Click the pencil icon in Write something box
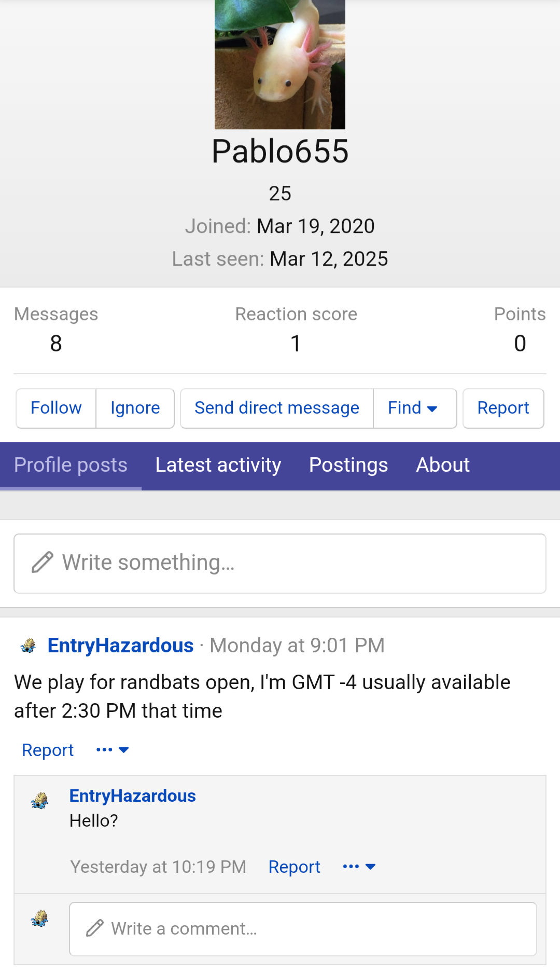This screenshot has width=560, height=973. click(43, 563)
